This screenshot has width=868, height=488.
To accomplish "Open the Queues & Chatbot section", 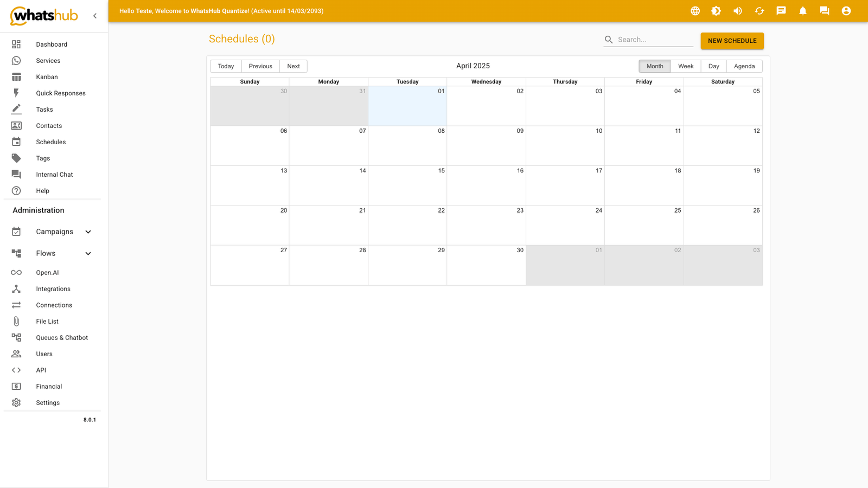I will tap(62, 337).
